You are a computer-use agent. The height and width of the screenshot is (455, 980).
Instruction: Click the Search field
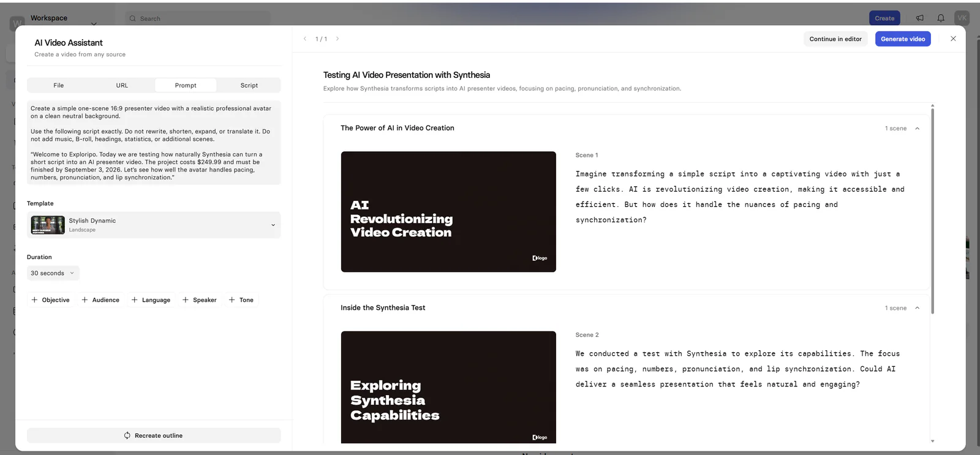pos(198,18)
